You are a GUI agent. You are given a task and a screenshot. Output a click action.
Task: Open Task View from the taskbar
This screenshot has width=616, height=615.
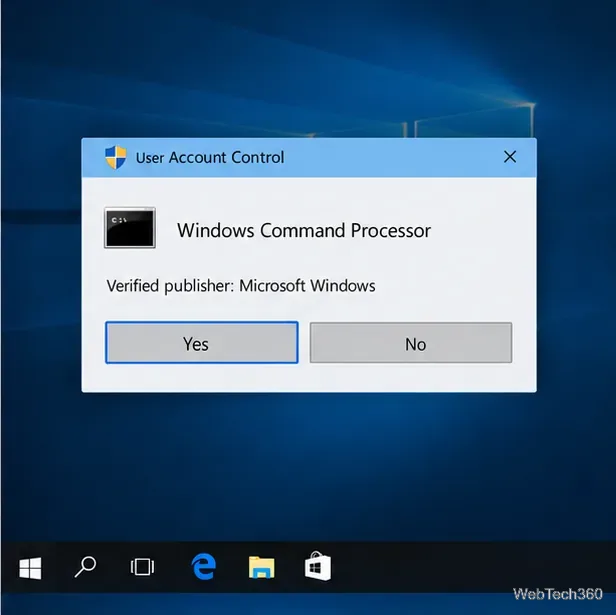tap(142, 567)
